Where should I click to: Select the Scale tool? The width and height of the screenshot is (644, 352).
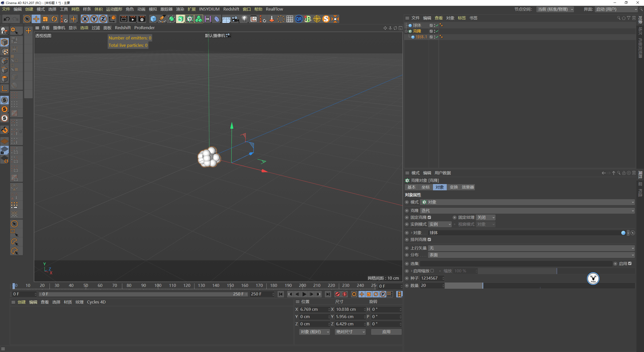(x=45, y=19)
